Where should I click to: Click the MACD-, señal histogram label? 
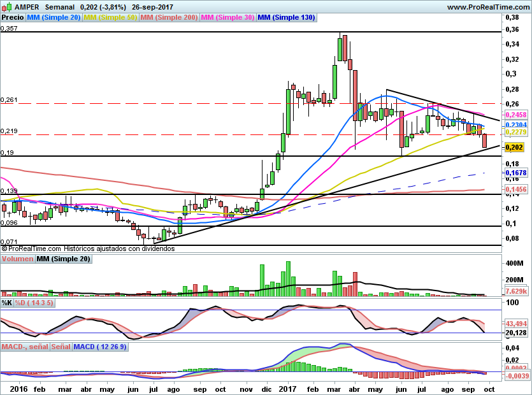click(25, 347)
